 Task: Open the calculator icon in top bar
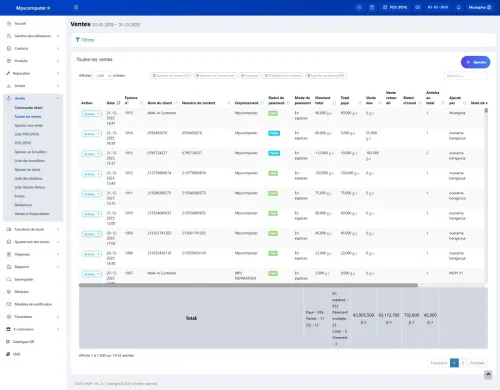click(x=372, y=7)
